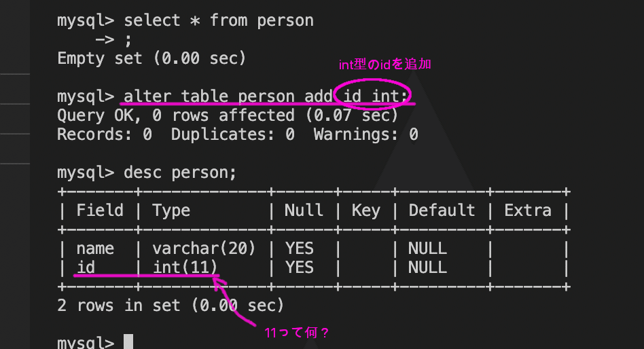Click the 'Null' column header
Viewport: 644px width, 349px height.
point(304,210)
